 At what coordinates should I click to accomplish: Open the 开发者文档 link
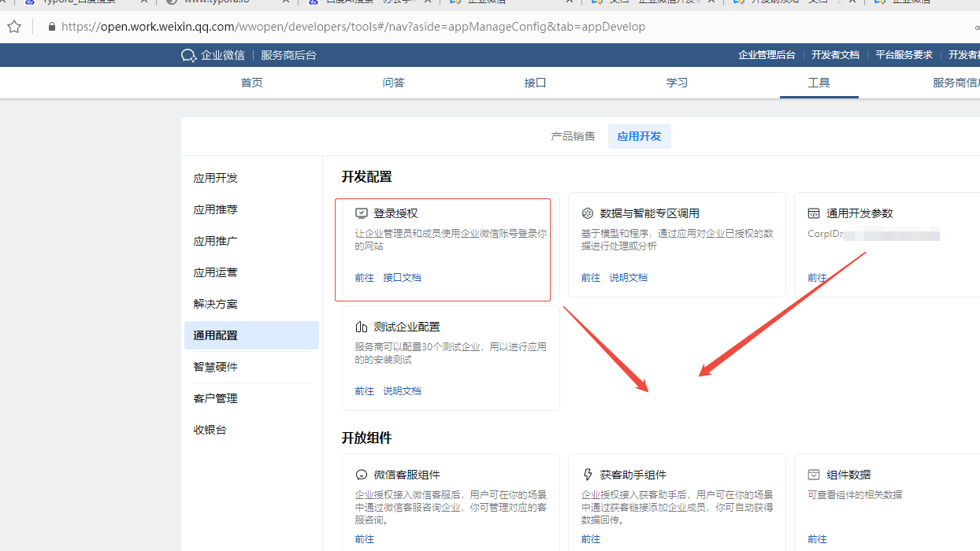coord(834,54)
